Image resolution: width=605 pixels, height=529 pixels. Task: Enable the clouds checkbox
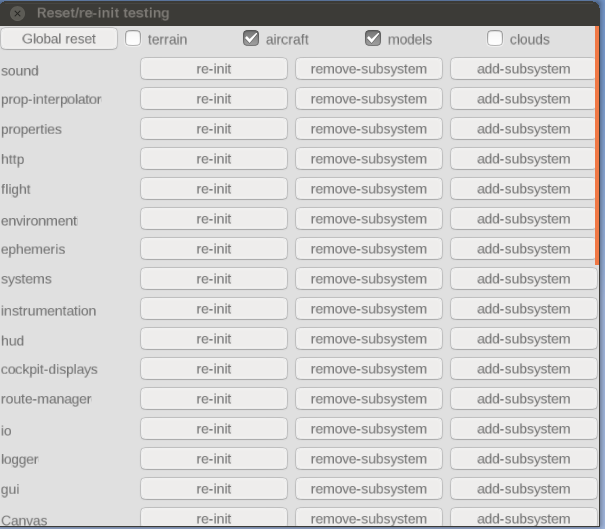[x=495, y=39]
